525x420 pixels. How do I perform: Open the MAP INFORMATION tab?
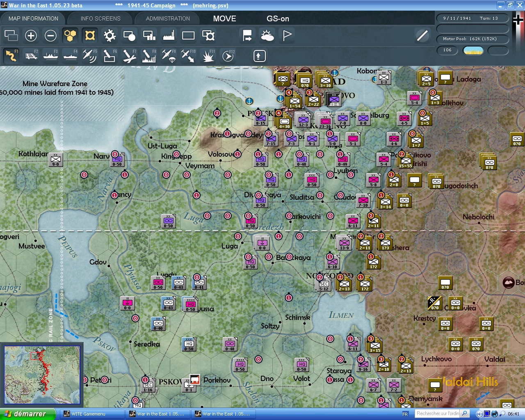[33, 18]
